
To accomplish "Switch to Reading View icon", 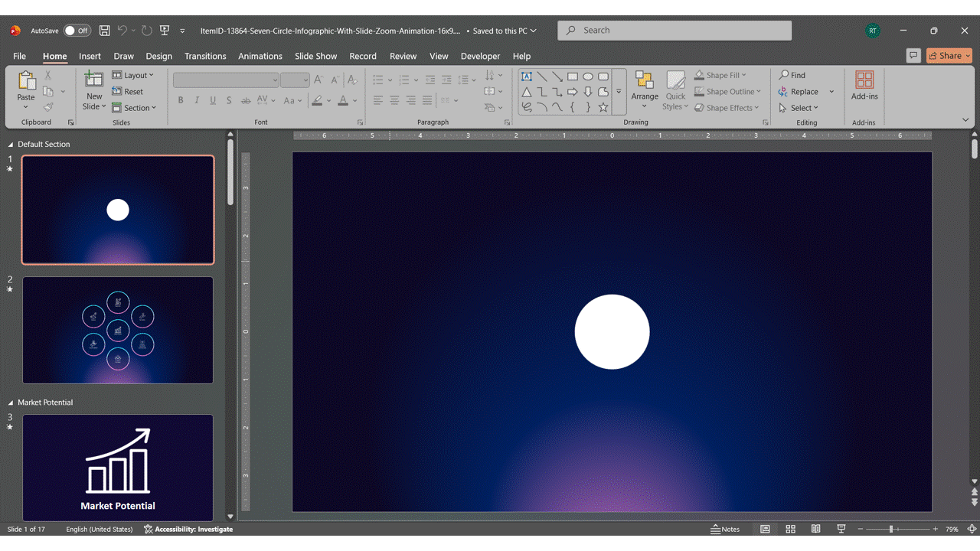I will click(816, 529).
